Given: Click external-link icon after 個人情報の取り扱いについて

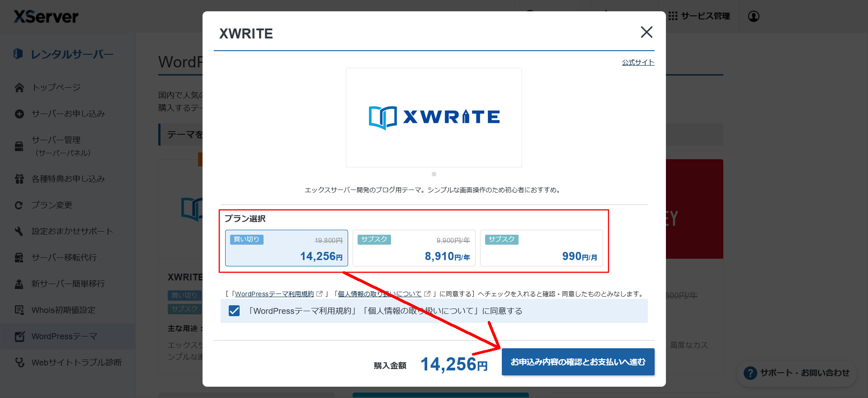Looking at the screenshot, I should click(427, 294).
